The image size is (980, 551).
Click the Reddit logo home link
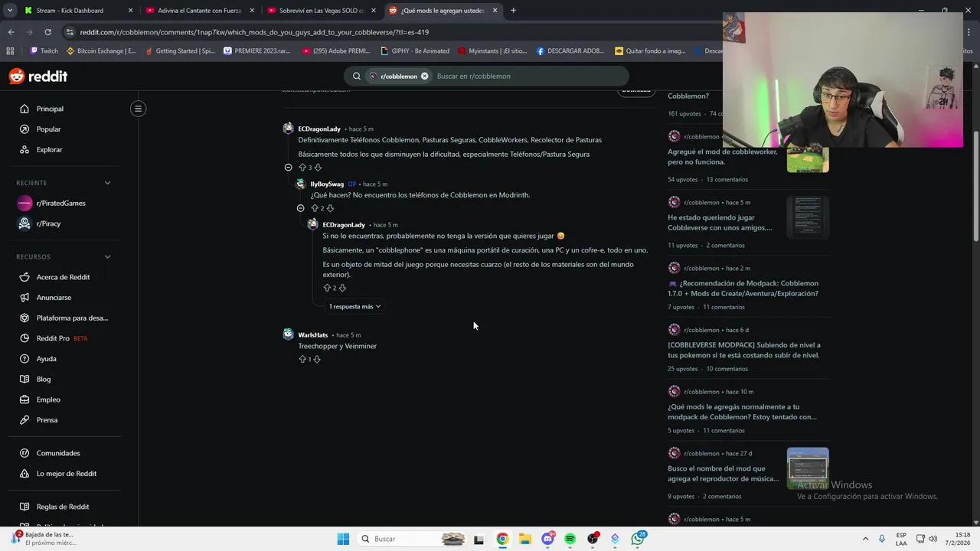[38, 77]
